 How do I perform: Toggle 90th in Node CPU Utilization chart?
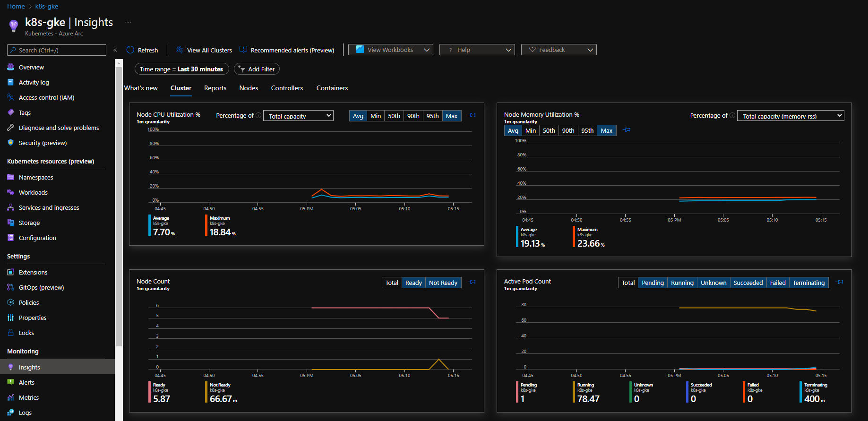pyautogui.click(x=413, y=116)
